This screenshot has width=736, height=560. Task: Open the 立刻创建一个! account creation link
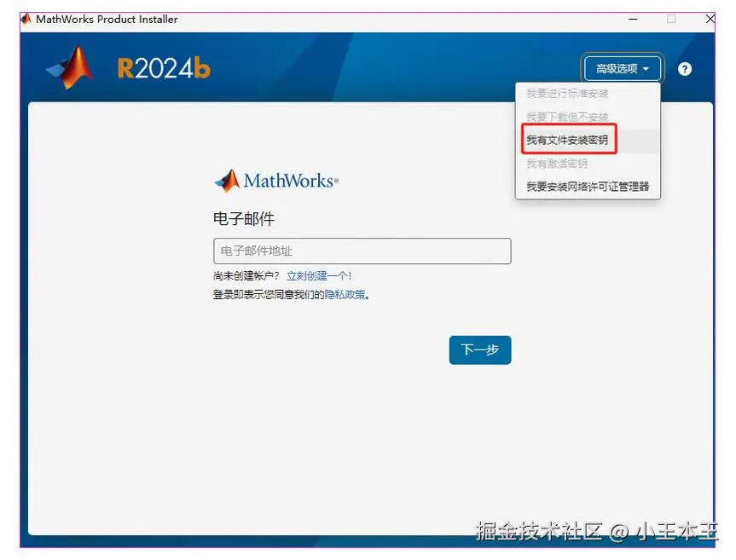pos(317,275)
